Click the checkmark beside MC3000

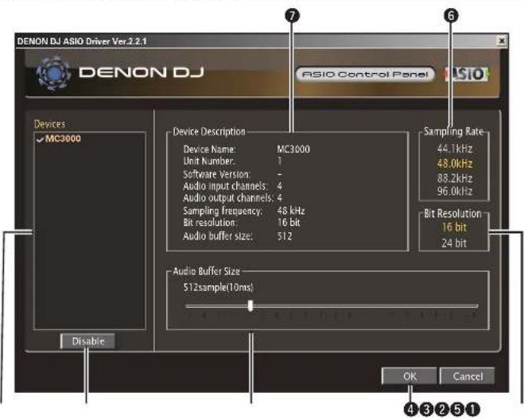tap(40, 139)
